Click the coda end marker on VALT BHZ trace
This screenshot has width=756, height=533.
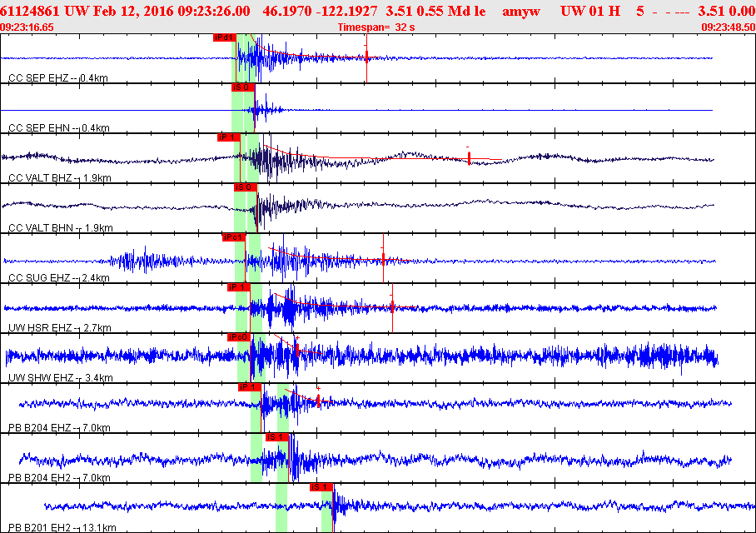469,157
